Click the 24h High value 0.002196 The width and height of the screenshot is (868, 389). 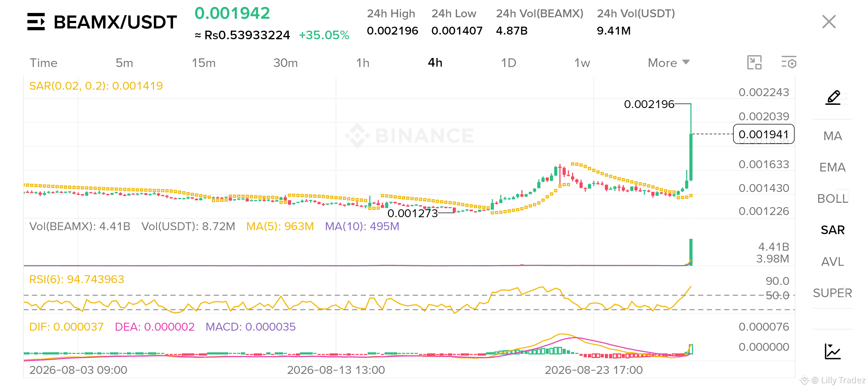click(393, 31)
